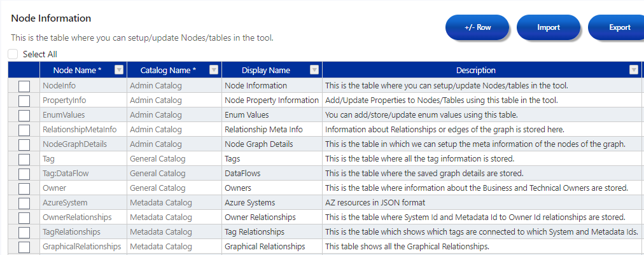
Task: Check the TagRelationships row checkbox
Action: tap(24, 232)
